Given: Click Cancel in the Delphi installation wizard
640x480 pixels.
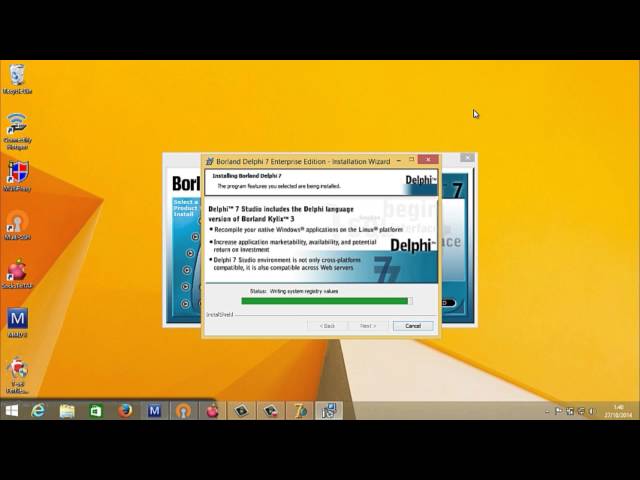Looking at the screenshot, I should tap(413, 326).
